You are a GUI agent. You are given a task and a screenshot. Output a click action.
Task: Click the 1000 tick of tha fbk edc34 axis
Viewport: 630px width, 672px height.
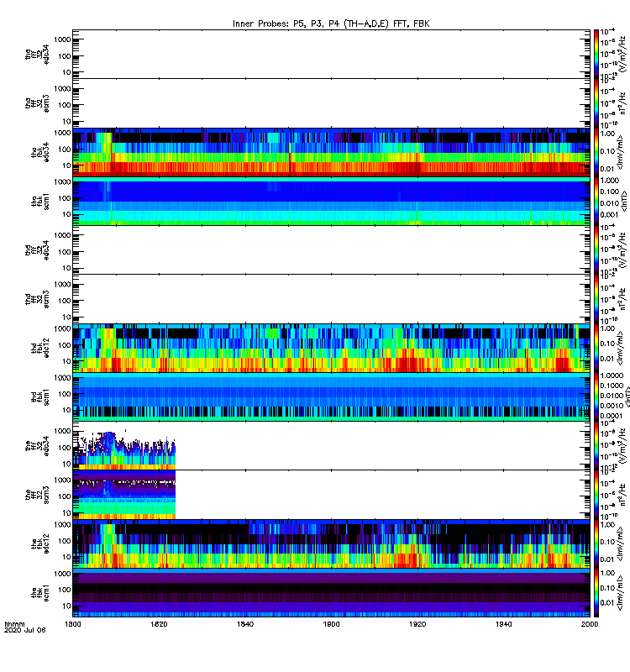[x=62, y=133]
